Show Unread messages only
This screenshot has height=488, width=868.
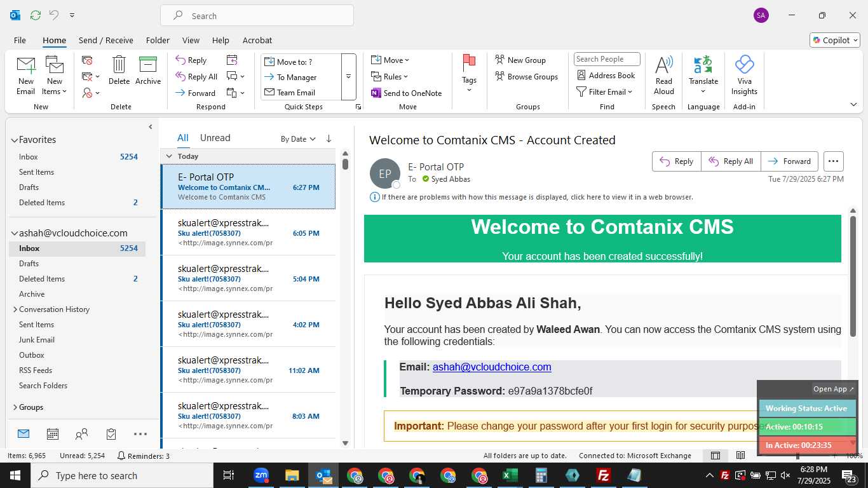[x=215, y=138]
